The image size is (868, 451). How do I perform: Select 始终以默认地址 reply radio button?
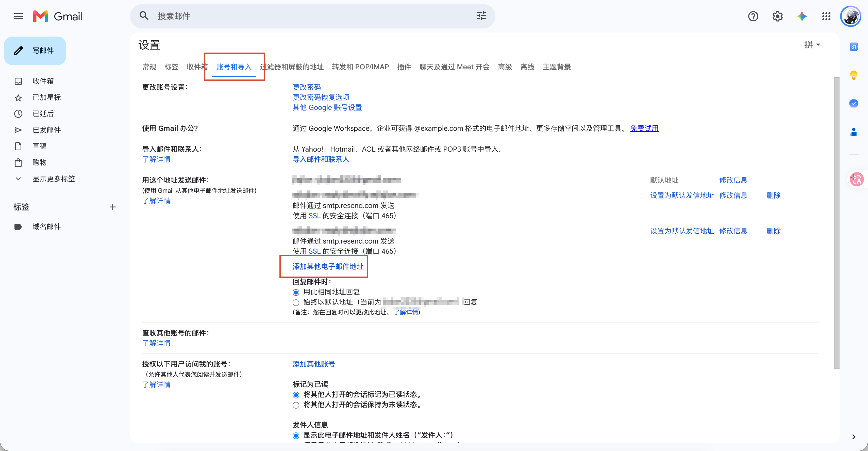tap(296, 302)
